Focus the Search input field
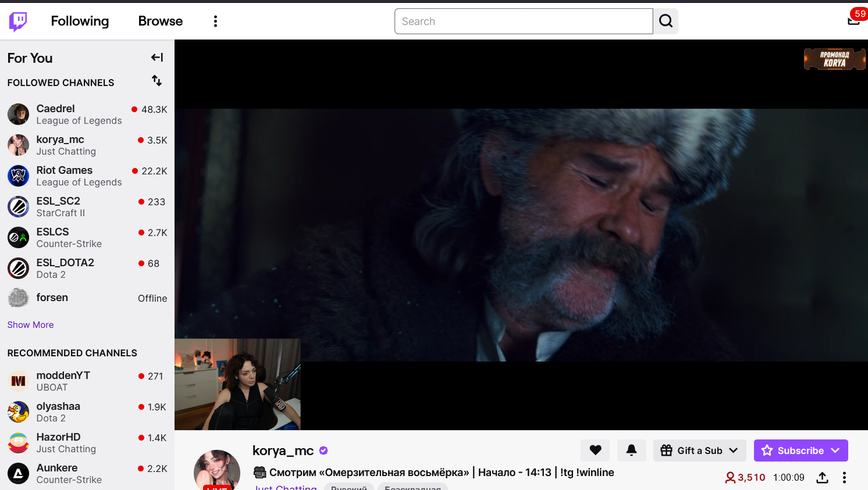This screenshot has height=490, width=868. (524, 22)
